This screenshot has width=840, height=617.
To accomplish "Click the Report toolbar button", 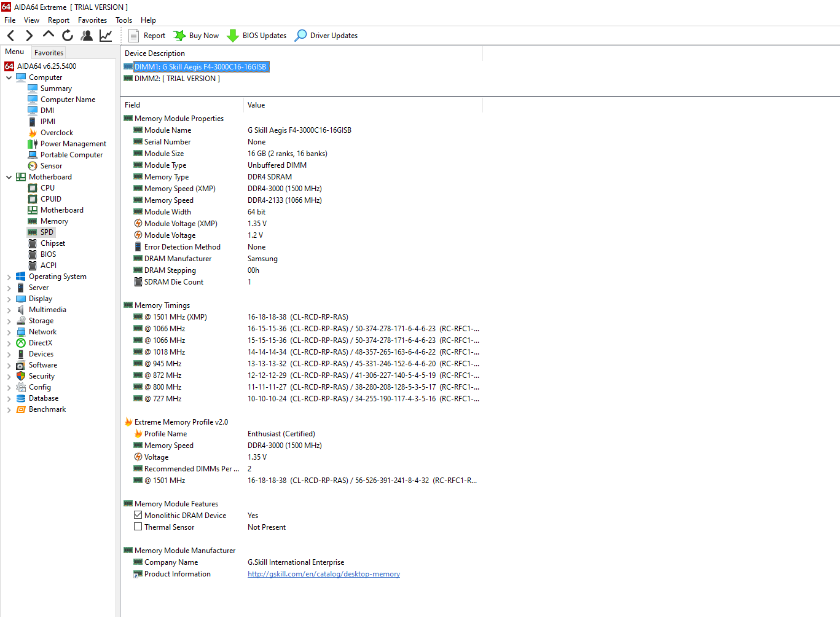I will pos(147,36).
